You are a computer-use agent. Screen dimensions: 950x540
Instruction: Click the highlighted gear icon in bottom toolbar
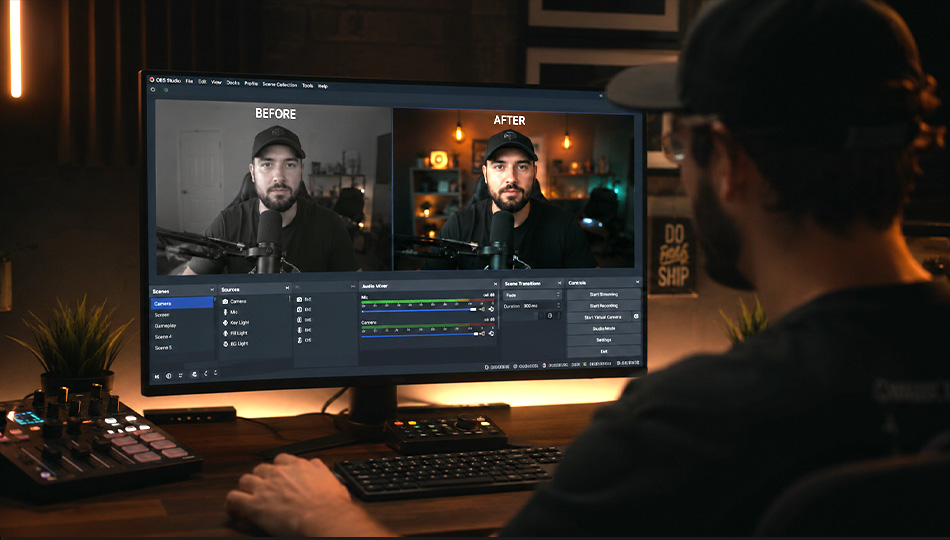(194, 375)
